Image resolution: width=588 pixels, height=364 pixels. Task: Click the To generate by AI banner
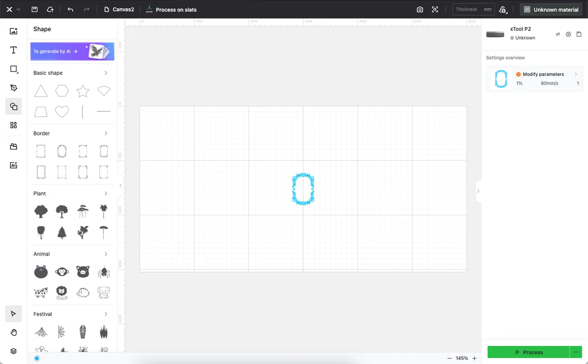point(72,51)
